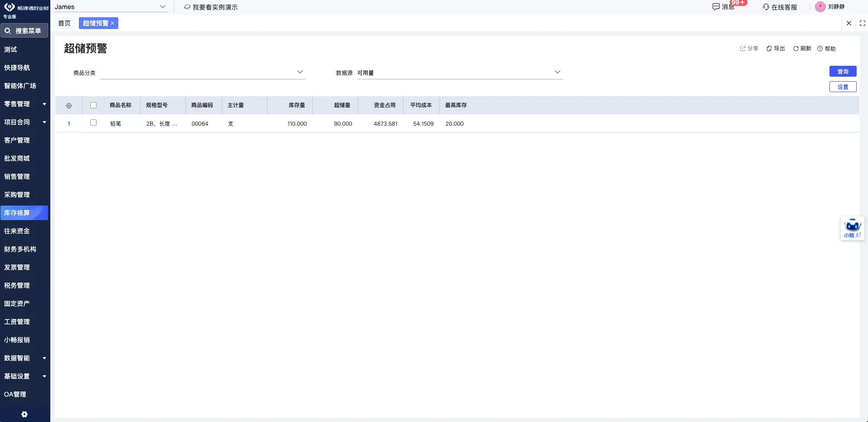Select product name cell 铅笔
Viewport: 868px width, 422px height.
pyautogui.click(x=116, y=123)
